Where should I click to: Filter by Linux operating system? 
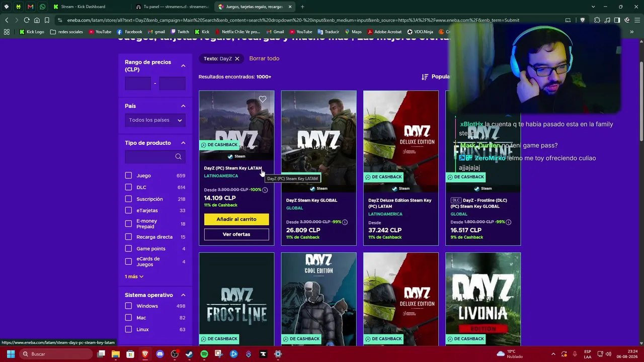point(128,329)
